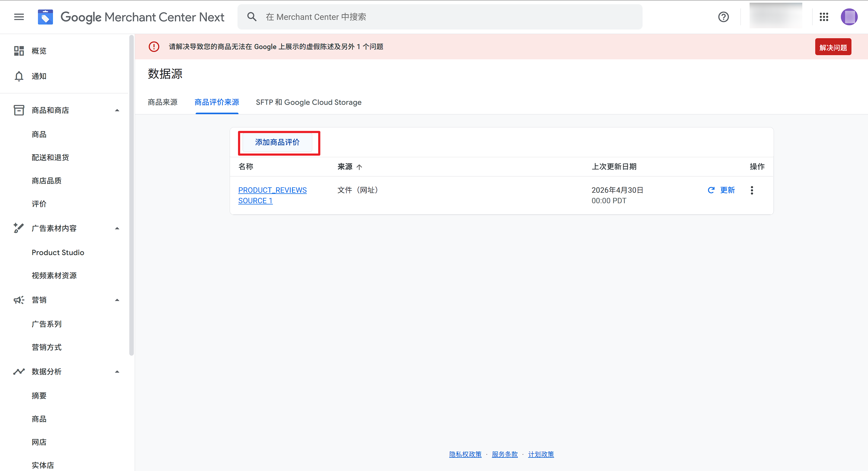The width and height of the screenshot is (868, 471).
Task: Open the account avatar menu
Action: click(849, 17)
